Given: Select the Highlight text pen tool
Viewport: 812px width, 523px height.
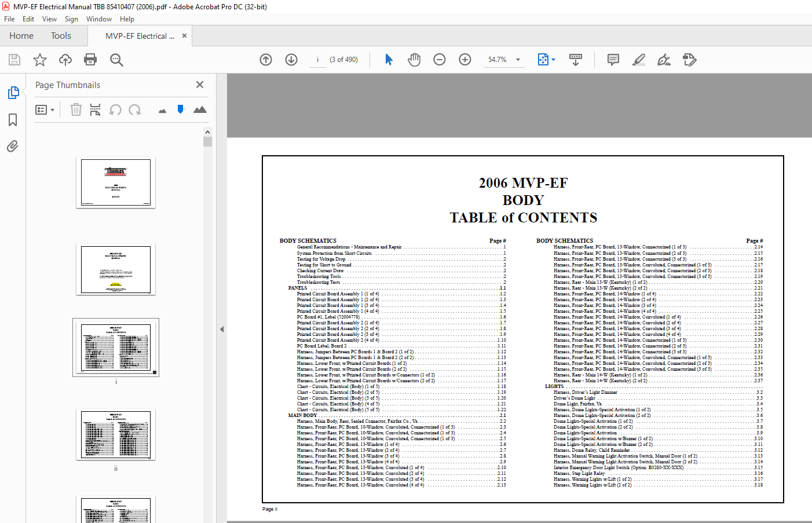Looking at the screenshot, I should [x=638, y=60].
